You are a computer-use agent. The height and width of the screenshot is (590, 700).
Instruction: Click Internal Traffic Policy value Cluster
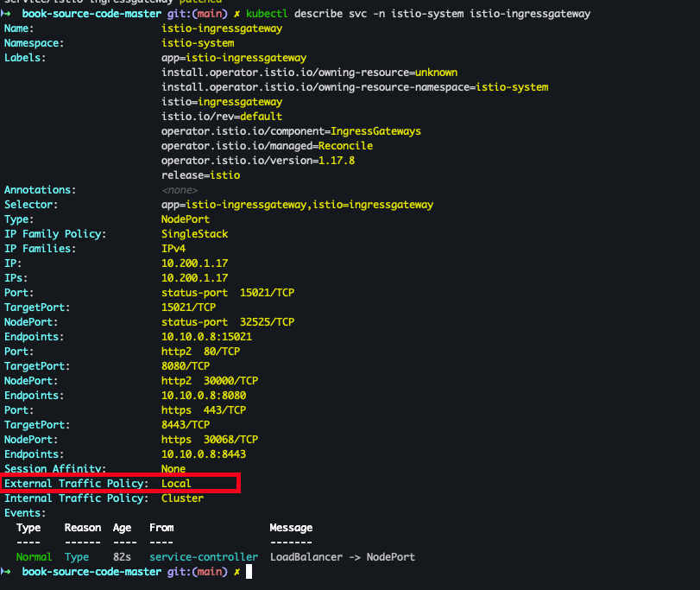pos(182,498)
